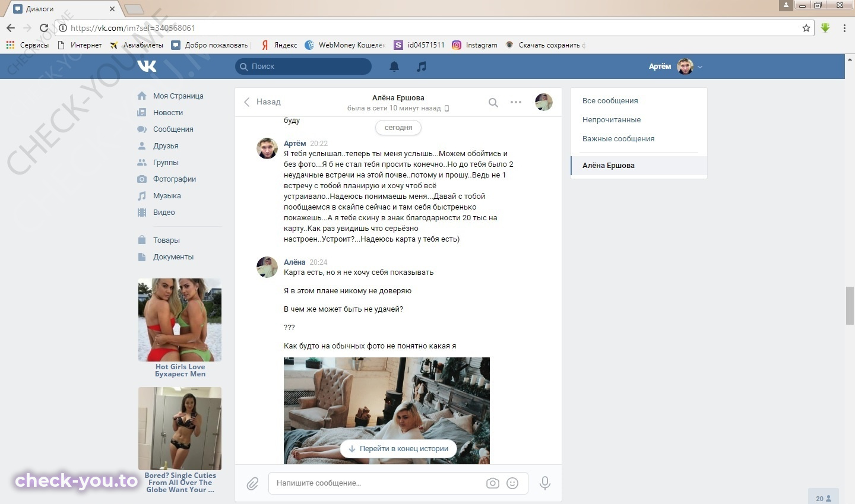Image resolution: width=855 pixels, height=504 pixels.
Task: Select Важные сообщения filter
Action: (618, 139)
